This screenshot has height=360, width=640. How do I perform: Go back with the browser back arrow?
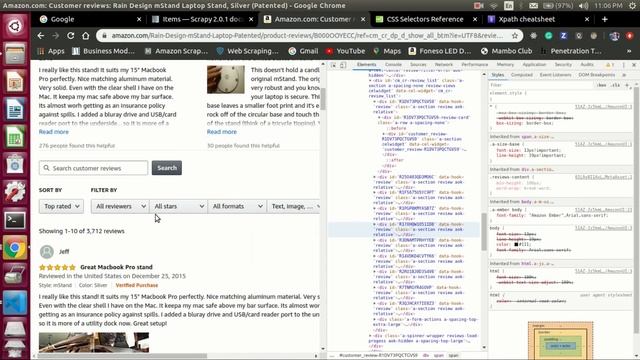40,36
